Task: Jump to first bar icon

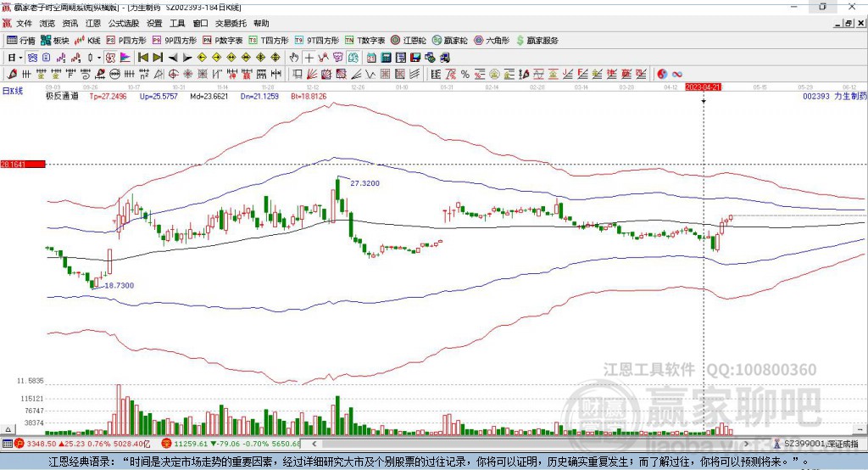Action: pos(142,58)
